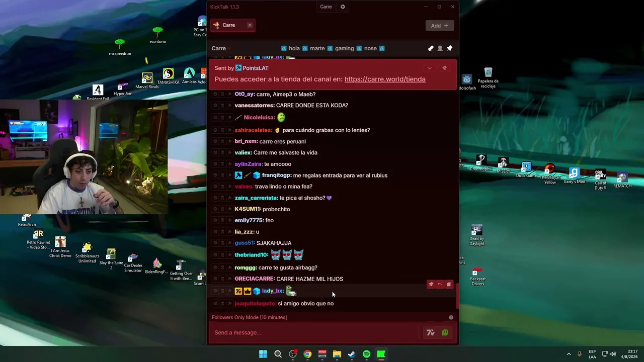Viewport: 644px width, 362px height.
Task: Reply to the lady_bx message
Action: (440, 285)
